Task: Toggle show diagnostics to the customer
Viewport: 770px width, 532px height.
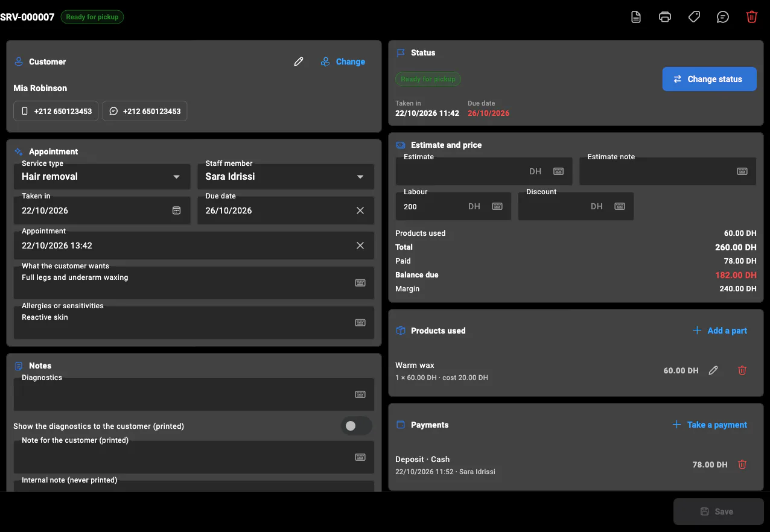Action: [356, 426]
